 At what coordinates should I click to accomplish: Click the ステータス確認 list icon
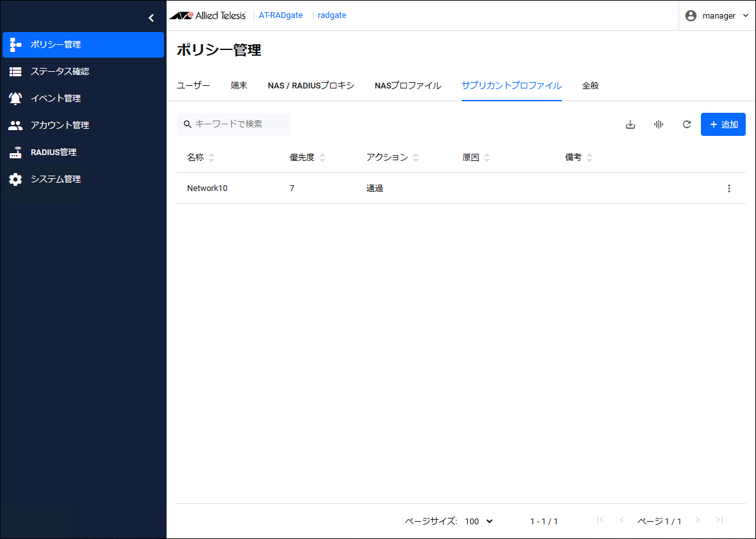click(15, 72)
